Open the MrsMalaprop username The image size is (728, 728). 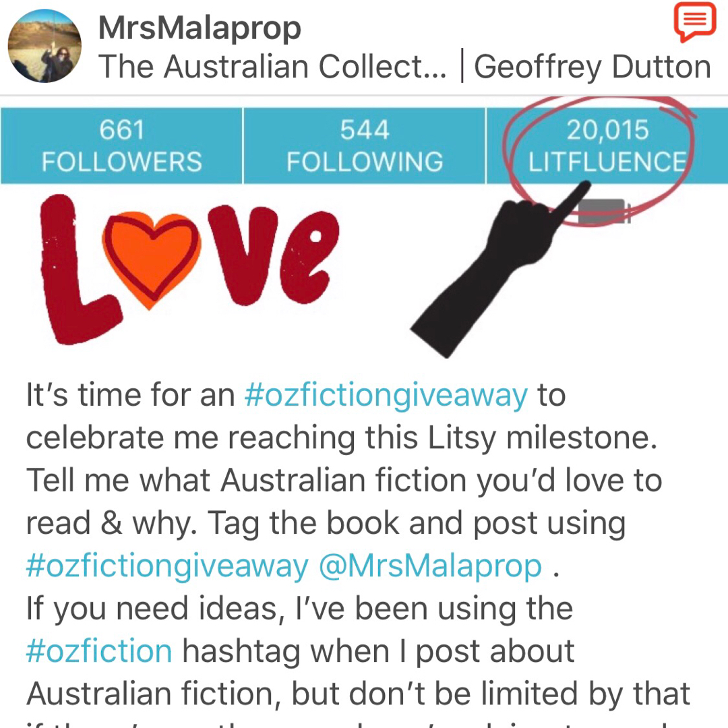point(200,28)
